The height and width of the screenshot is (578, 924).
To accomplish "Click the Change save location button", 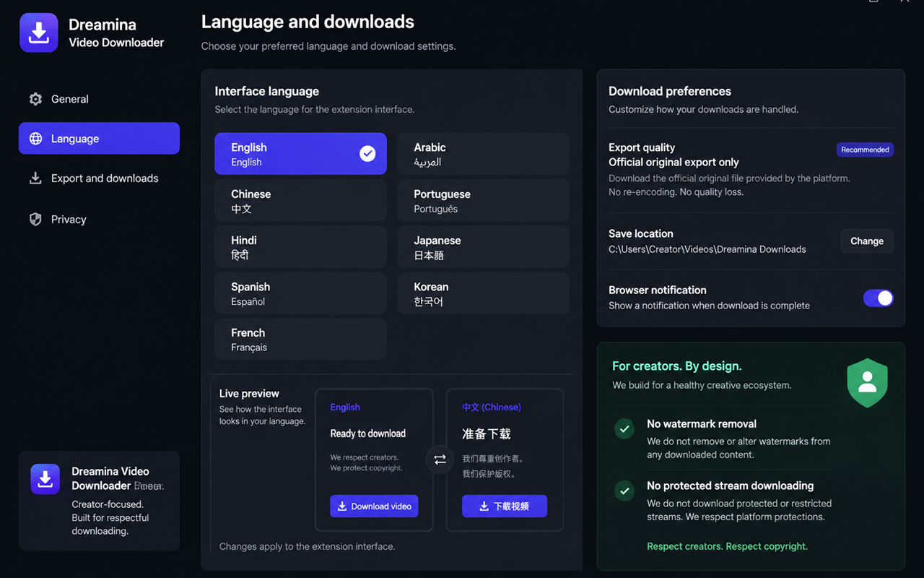I will (867, 241).
